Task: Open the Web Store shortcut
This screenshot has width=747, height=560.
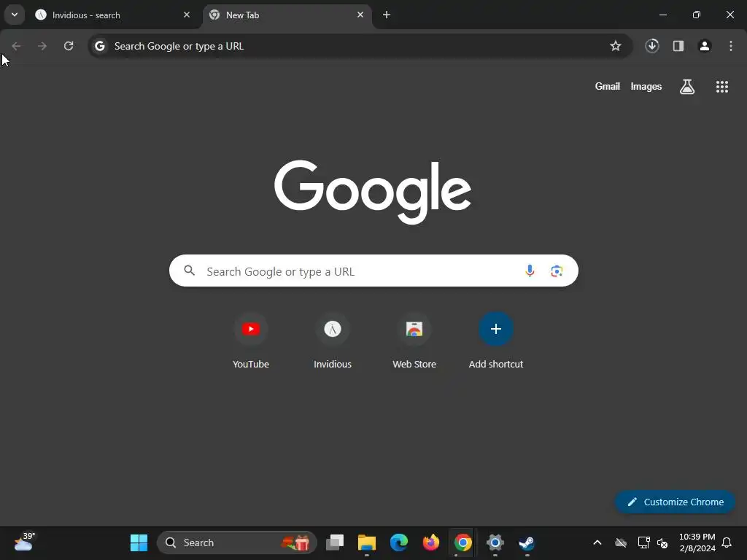Action: [x=414, y=340]
